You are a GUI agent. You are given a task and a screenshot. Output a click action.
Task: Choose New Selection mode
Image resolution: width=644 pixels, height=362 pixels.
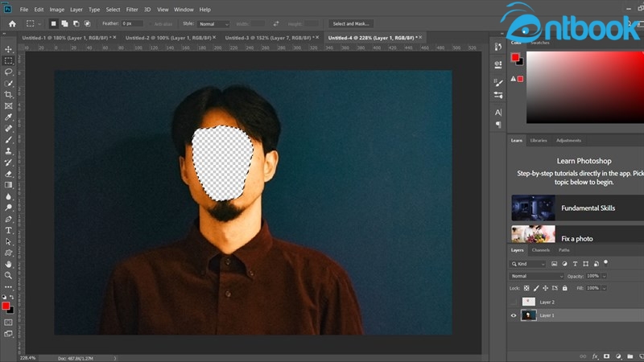pos(53,24)
